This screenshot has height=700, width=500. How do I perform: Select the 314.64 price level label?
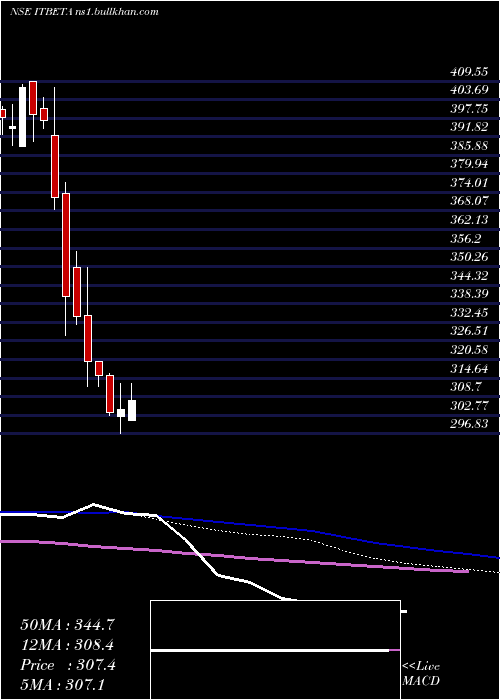(469, 369)
